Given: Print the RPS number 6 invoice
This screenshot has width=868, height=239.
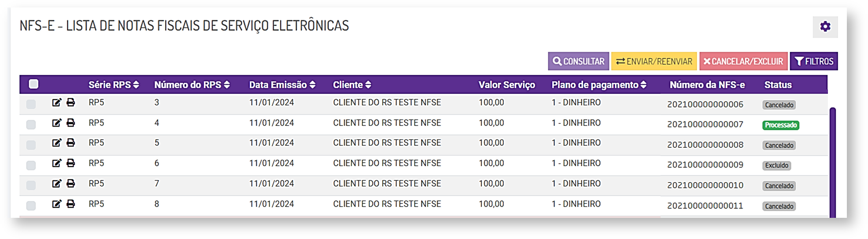Looking at the screenshot, I should (x=70, y=163).
